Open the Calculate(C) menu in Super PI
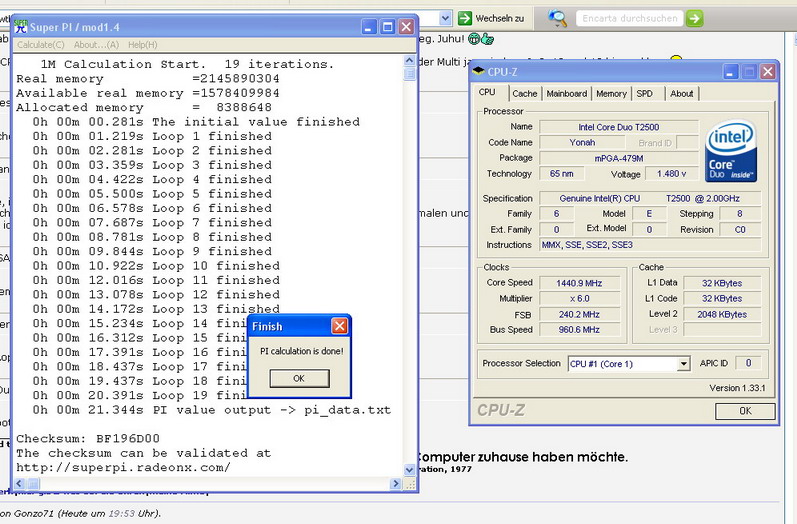The height and width of the screenshot is (524, 797). (x=41, y=45)
